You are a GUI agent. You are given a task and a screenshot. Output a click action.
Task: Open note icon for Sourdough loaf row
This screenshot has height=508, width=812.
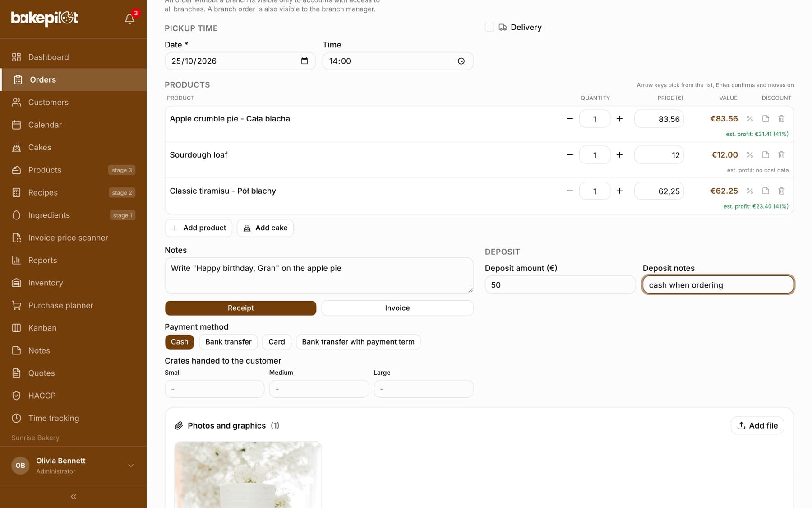coord(766,155)
